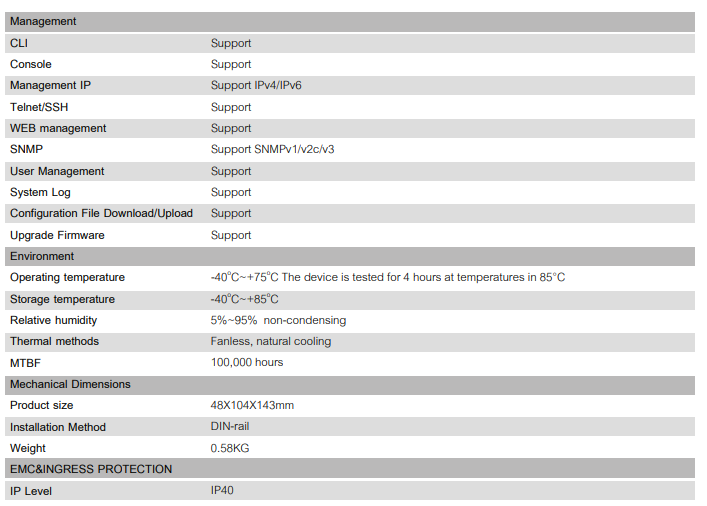The height and width of the screenshot is (506, 707).
Task: Click the Upgrade Firmware row label
Action: tap(57, 235)
